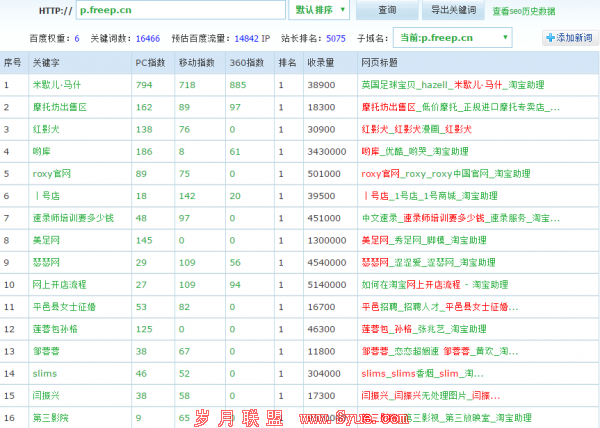
Task: Open page title 平邑招聘_招聘人才
Action: click(x=440, y=307)
